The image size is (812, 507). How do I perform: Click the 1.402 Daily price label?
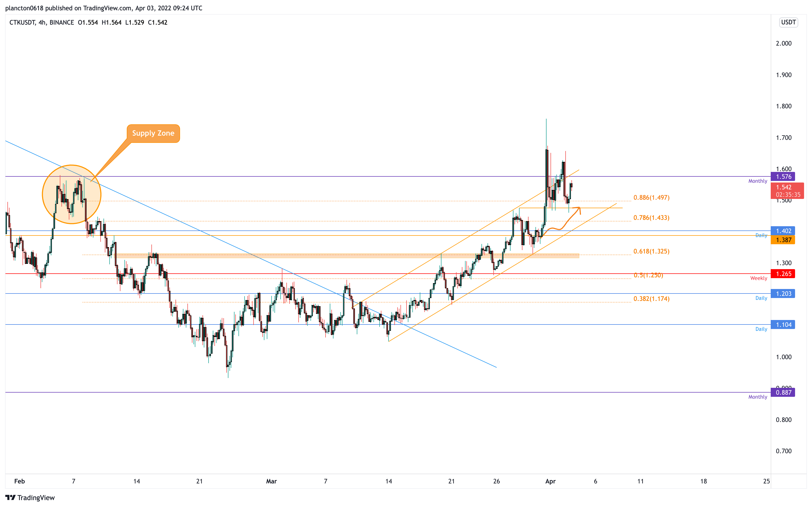pyautogui.click(x=783, y=231)
